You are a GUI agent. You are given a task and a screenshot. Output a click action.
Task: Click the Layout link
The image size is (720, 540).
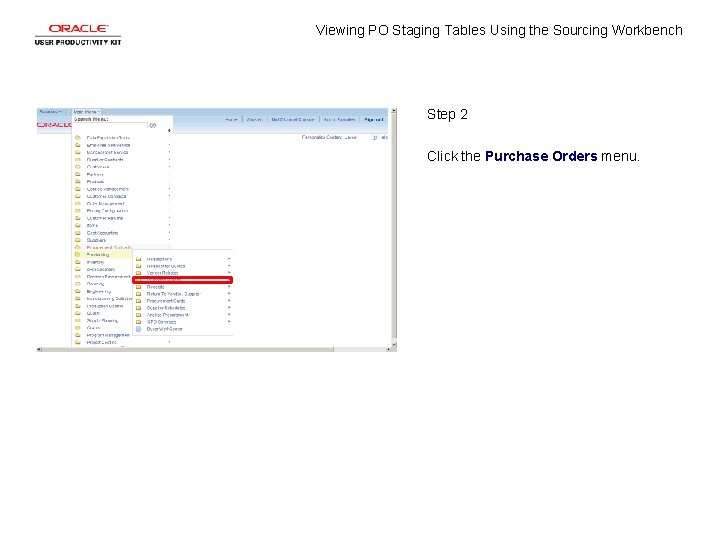pyautogui.click(x=350, y=137)
